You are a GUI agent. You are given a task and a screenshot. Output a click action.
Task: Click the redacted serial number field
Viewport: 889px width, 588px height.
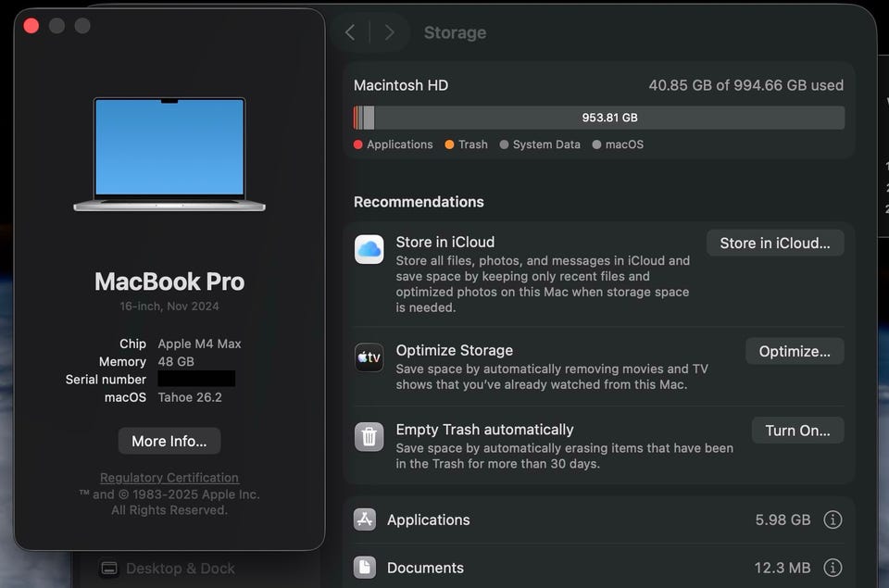click(x=196, y=379)
